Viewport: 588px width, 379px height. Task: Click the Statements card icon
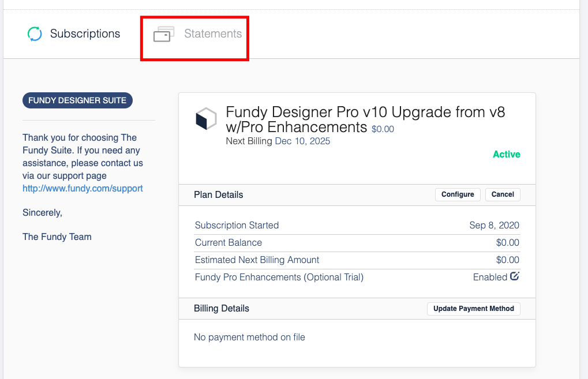[164, 34]
